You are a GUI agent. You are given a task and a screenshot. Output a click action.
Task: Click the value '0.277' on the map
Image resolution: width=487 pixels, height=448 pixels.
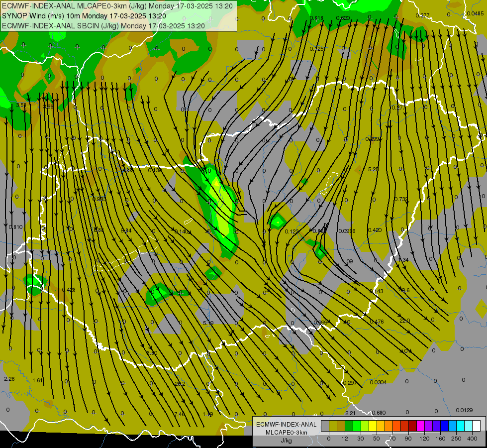(398, 108)
